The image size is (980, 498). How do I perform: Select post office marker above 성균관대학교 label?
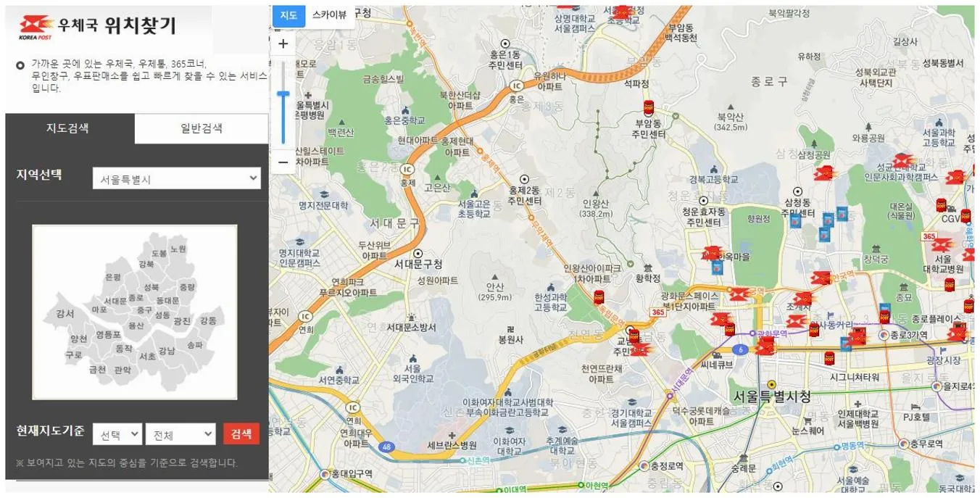pyautogui.click(x=903, y=160)
